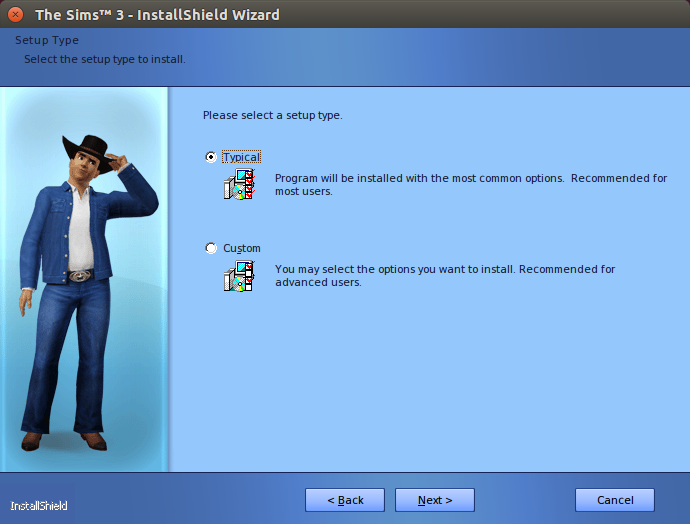Click 'Select the setup type to install.' text
This screenshot has width=690, height=524.
[105, 59]
